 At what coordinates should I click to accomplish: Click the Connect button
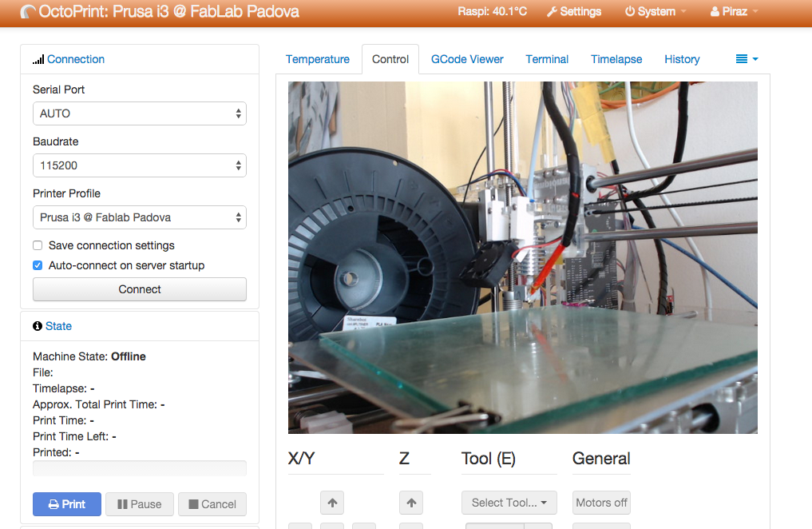(140, 289)
